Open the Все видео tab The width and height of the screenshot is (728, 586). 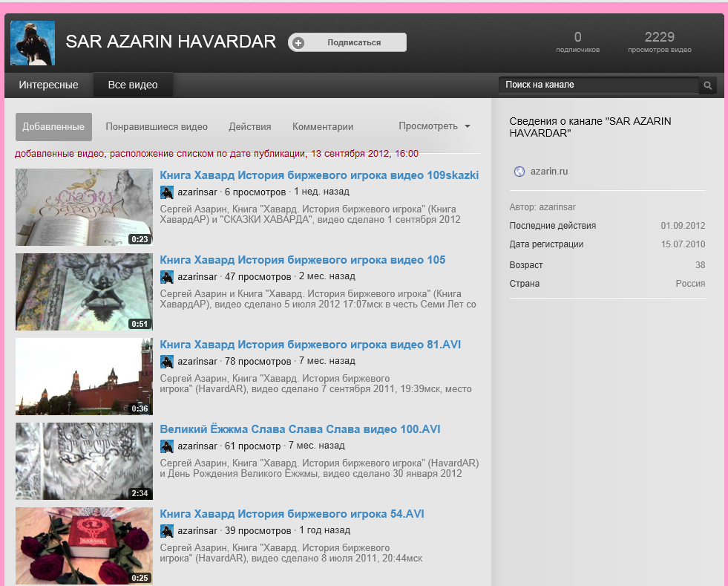tap(133, 85)
